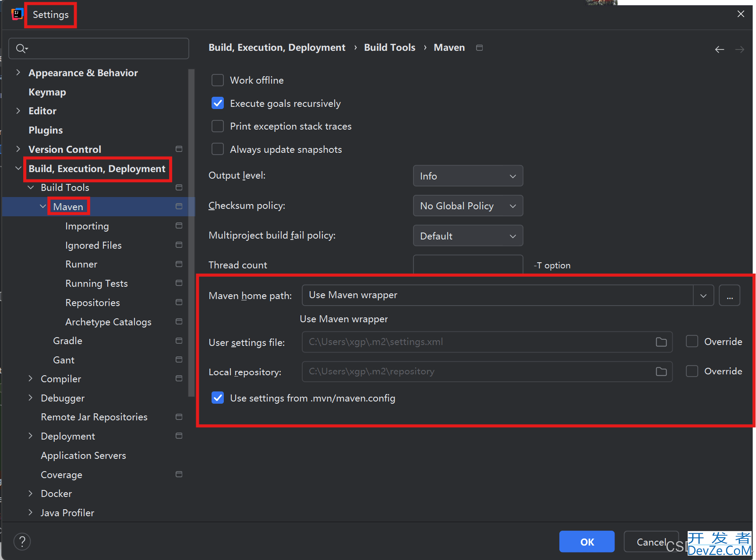Navigate forward with the right arrow
Viewport: 756px width, 560px height.
coord(740,49)
